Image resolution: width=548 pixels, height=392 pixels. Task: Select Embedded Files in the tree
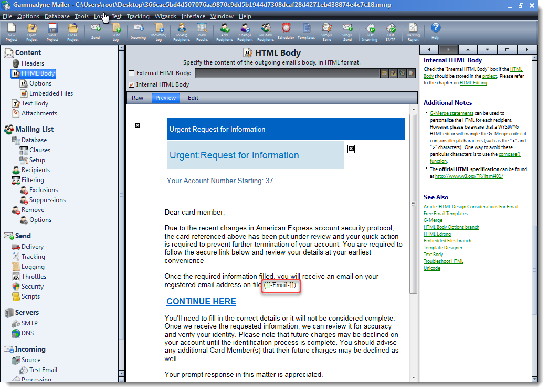[x=51, y=93]
